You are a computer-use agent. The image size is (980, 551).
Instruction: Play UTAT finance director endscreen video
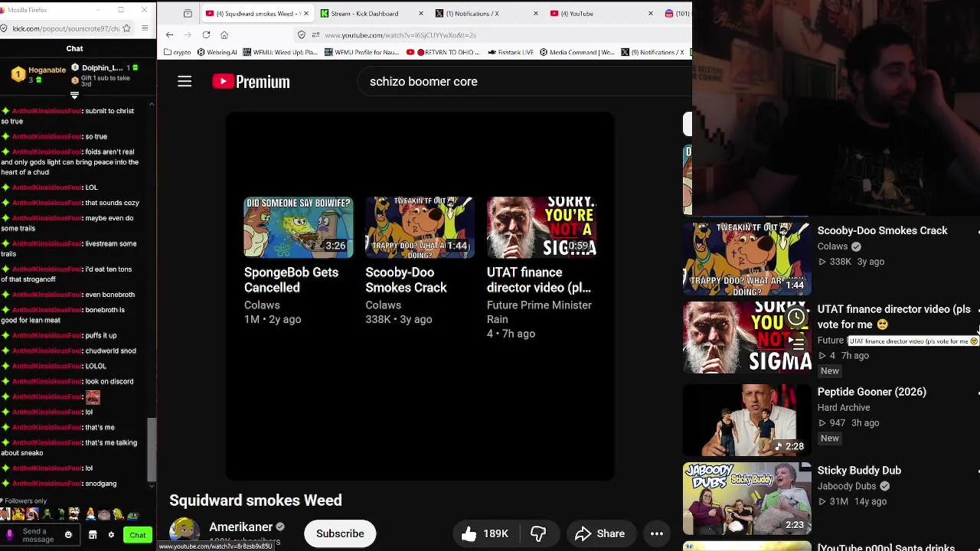coord(541,227)
